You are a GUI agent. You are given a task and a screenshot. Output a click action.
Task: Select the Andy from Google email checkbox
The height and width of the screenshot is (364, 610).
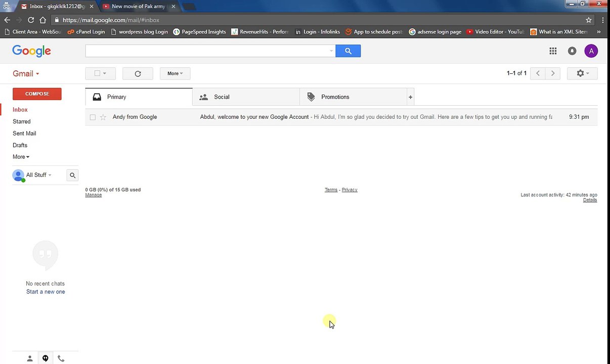[93, 117]
